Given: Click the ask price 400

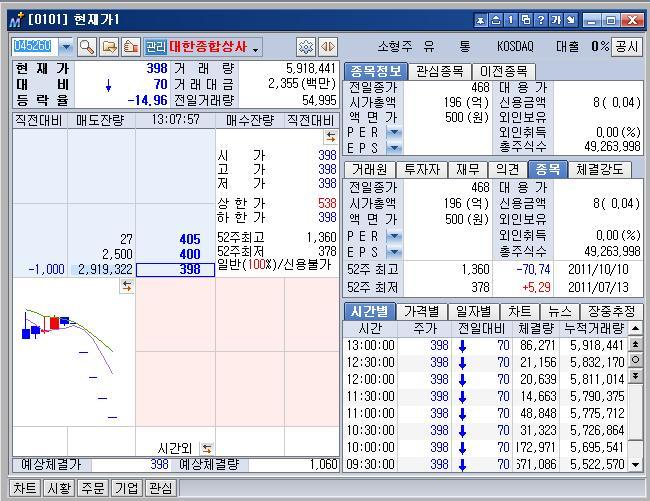Looking at the screenshot, I should (190, 254).
